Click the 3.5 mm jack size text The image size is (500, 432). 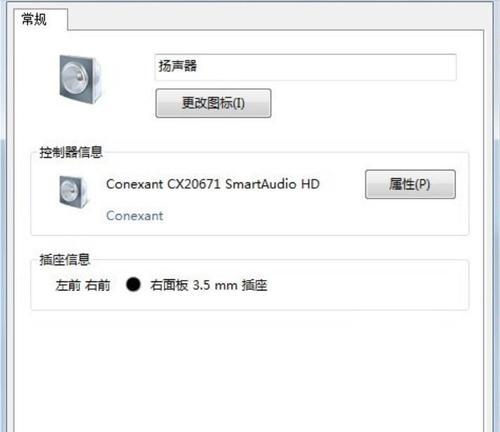tap(215, 285)
